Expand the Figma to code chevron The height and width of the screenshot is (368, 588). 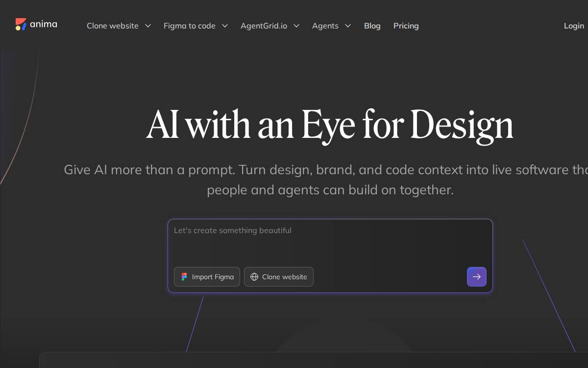(225, 26)
